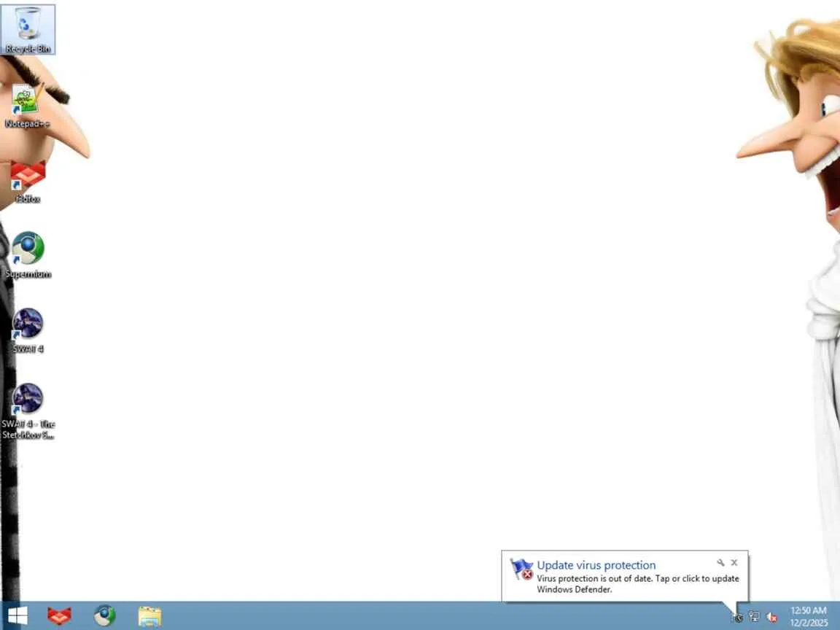Screen dimensions: 840x630
Task: Open File Explorer from the taskbar
Action: pyautogui.click(x=149, y=616)
